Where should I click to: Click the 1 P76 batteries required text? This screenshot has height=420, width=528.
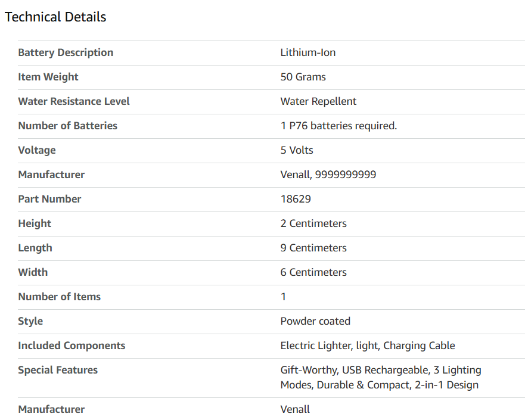(x=338, y=126)
